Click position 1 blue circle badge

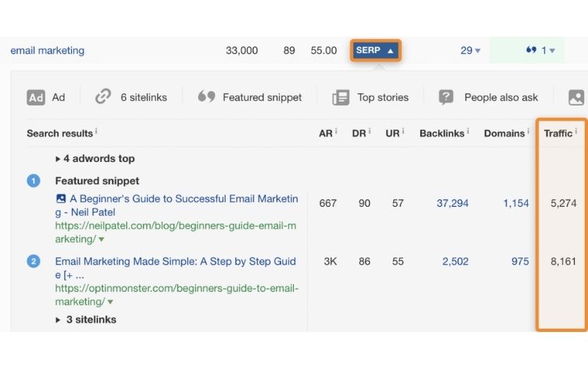tap(33, 181)
